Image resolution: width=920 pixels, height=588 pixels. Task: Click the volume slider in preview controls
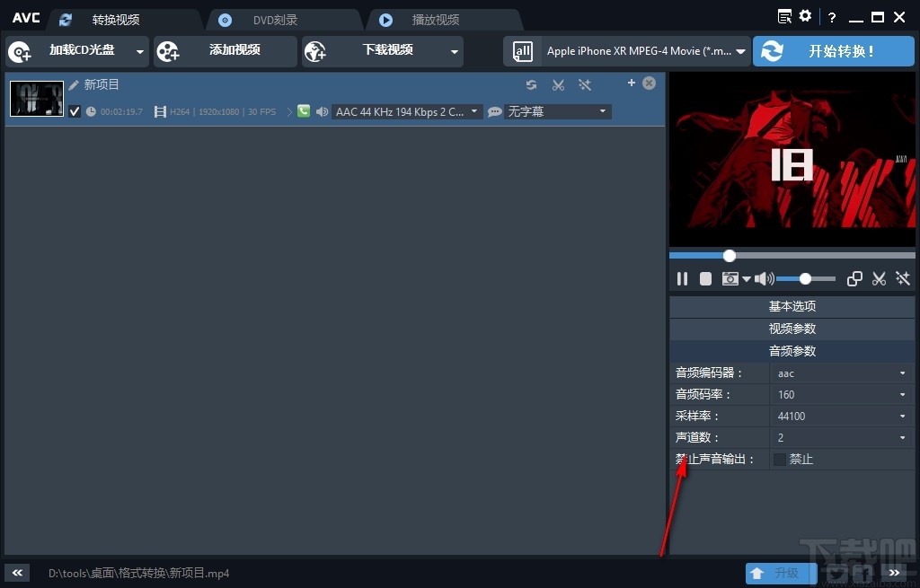pyautogui.click(x=804, y=278)
